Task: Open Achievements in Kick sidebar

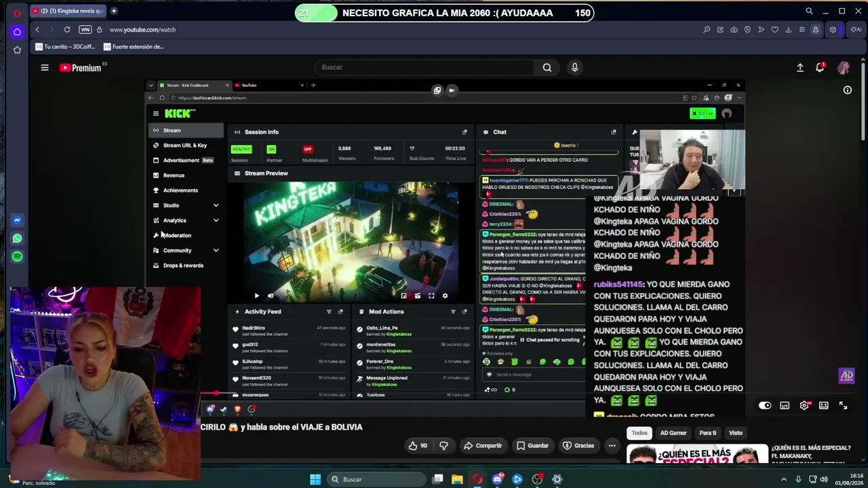Action: pyautogui.click(x=180, y=190)
